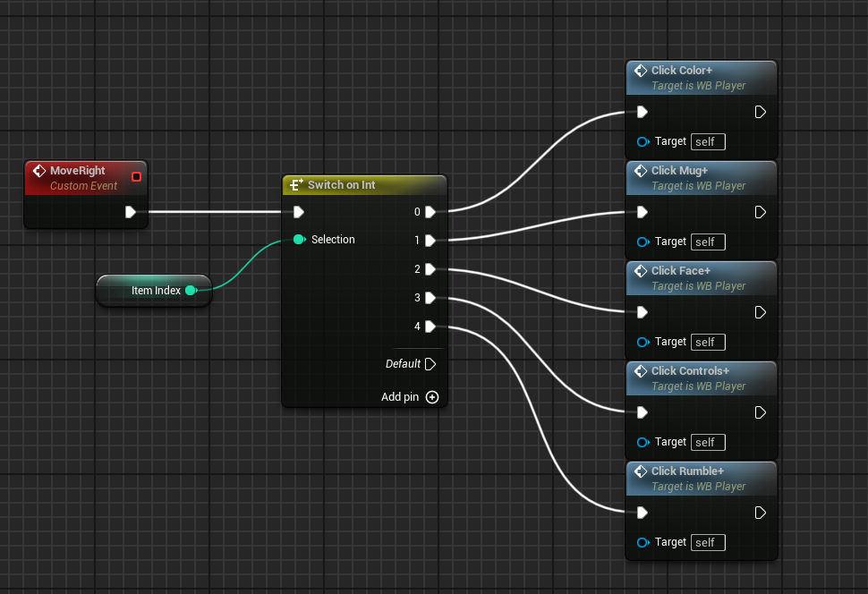The height and width of the screenshot is (594, 868).
Task: Click the Switch on Int header icon
Action: 296,185
